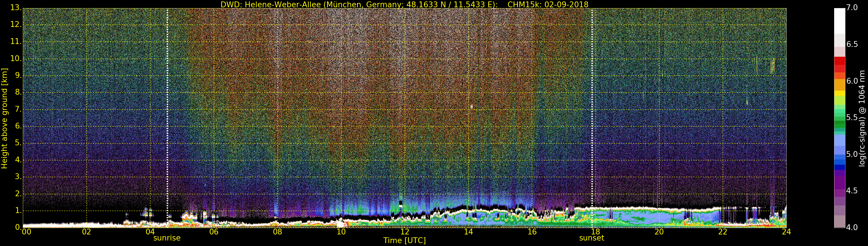Click the 5 km tick on the height axis
The height and width of the screenshot is (246, 868).
tap(18, 143)
